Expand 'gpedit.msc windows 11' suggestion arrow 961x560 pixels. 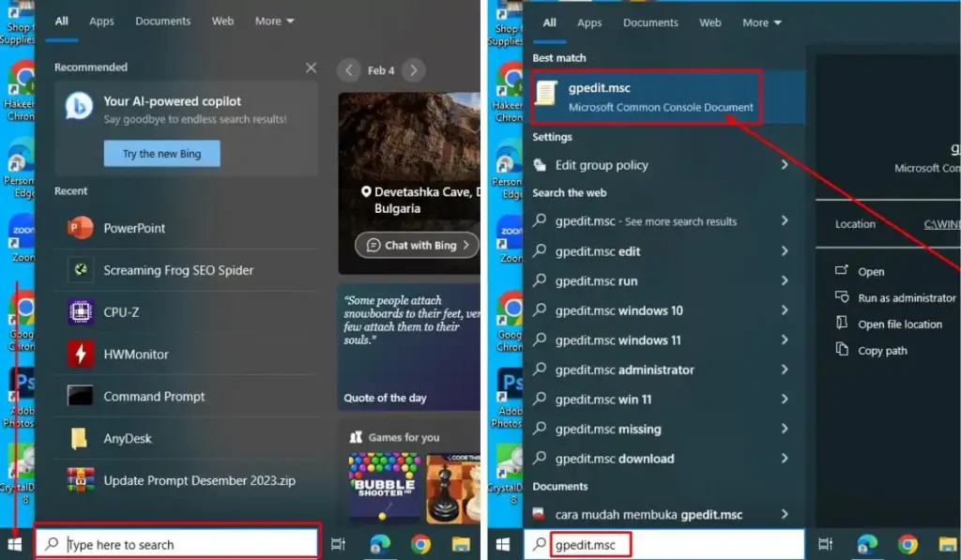pyautogui.click(x=785, y=340)
